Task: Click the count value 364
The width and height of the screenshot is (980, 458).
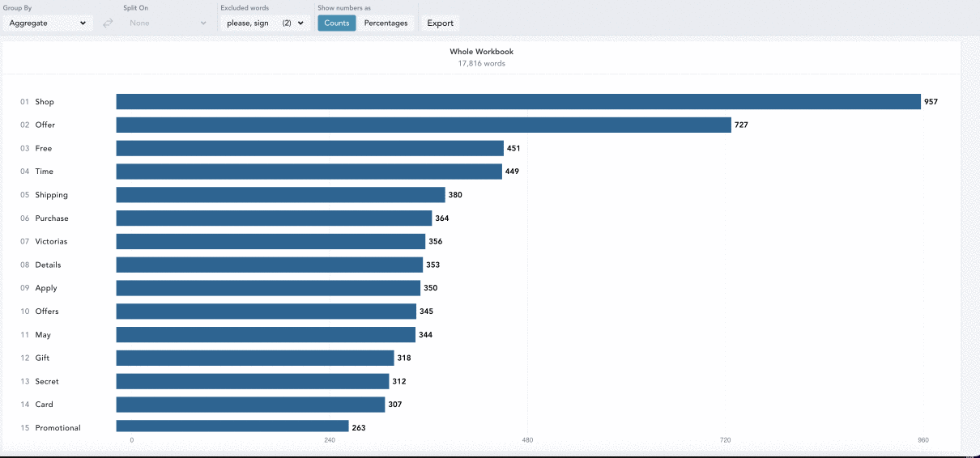Action: (x=441, y=218)
